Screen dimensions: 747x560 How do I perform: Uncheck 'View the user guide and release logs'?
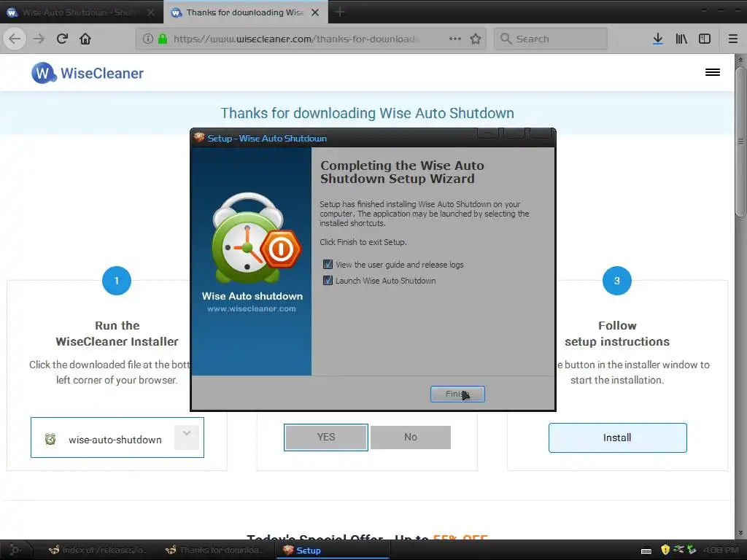point(328,264)
